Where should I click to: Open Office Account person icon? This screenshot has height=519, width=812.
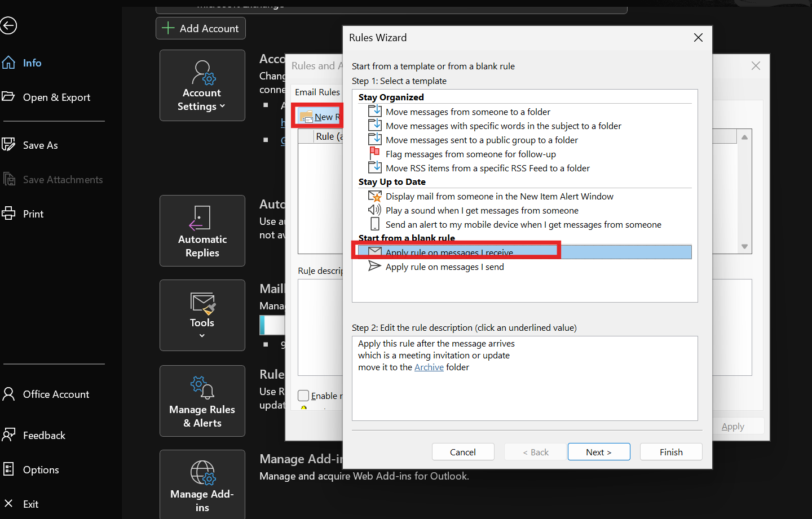click(x=8, y=394)
